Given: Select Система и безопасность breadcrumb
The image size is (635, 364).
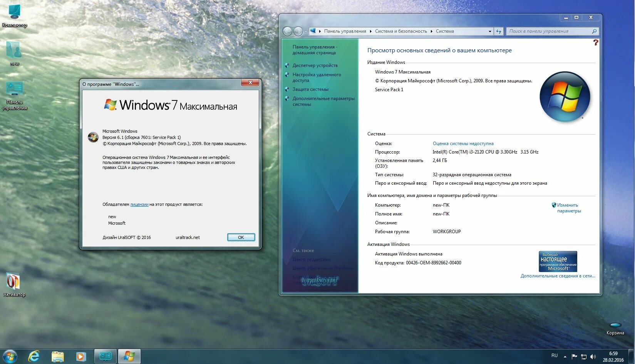Looking at the screenshot, I should (x=401, y=31).
